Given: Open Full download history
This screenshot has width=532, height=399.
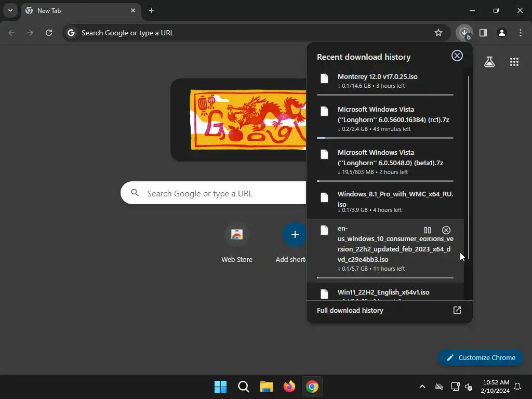Looking at the screenshot, I should point(350,311).
